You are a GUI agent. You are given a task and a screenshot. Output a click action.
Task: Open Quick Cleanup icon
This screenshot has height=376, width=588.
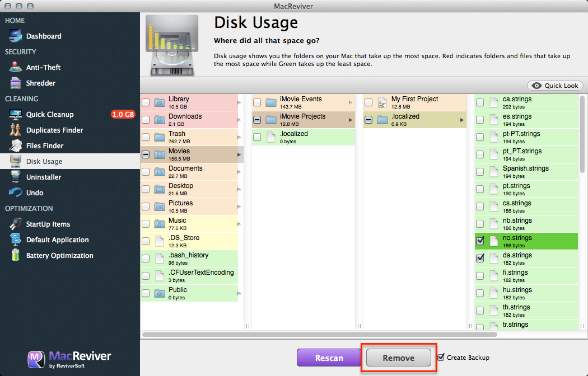[16, 114]
